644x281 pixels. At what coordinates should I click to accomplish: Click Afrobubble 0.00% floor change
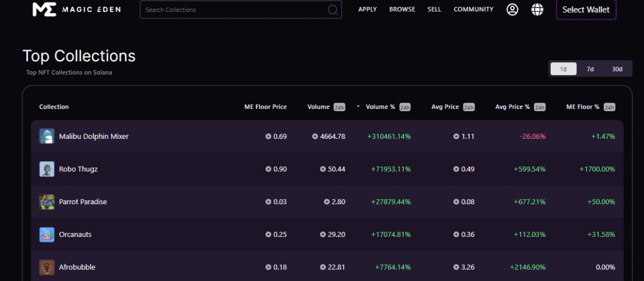tap(606, 267)
